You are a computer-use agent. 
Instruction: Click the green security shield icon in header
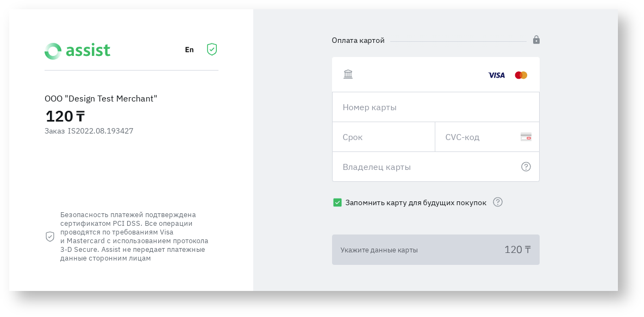pos(212,49)
